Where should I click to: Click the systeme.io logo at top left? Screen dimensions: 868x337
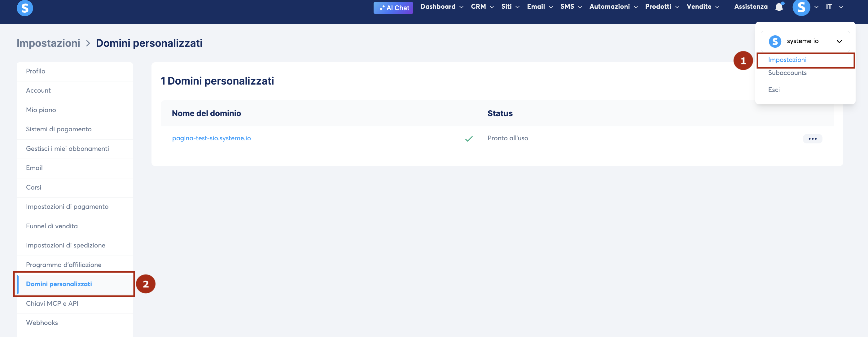tap(25, 7)
